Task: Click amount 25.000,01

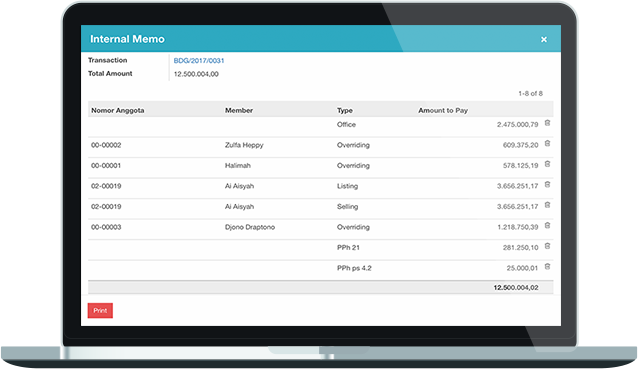Action: (x=522, y=268)
